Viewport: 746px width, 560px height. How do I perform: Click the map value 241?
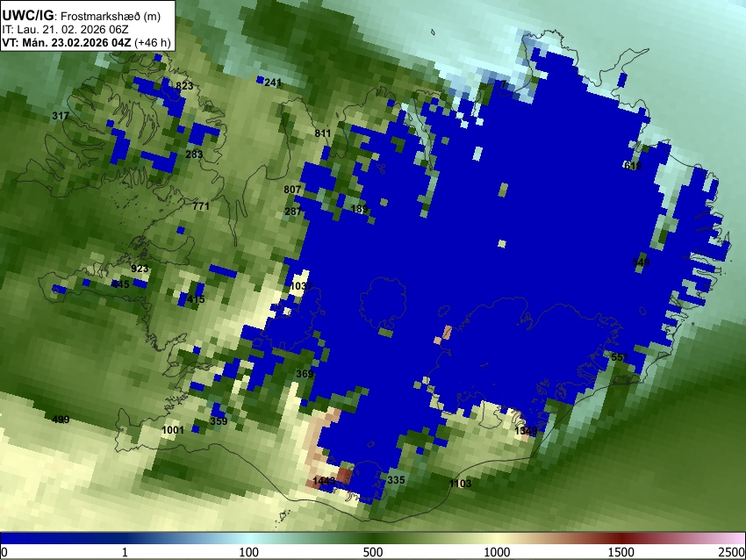click(x=273, y=83)
